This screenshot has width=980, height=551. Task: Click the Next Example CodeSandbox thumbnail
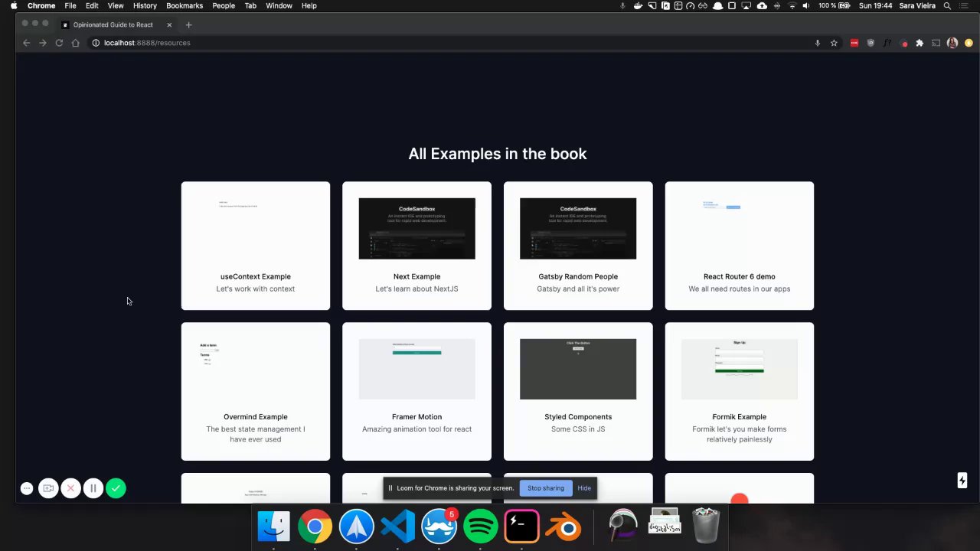(416, 229)
